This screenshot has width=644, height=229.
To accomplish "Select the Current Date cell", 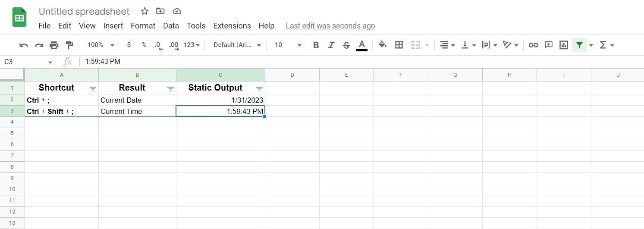I will point(137,100).
